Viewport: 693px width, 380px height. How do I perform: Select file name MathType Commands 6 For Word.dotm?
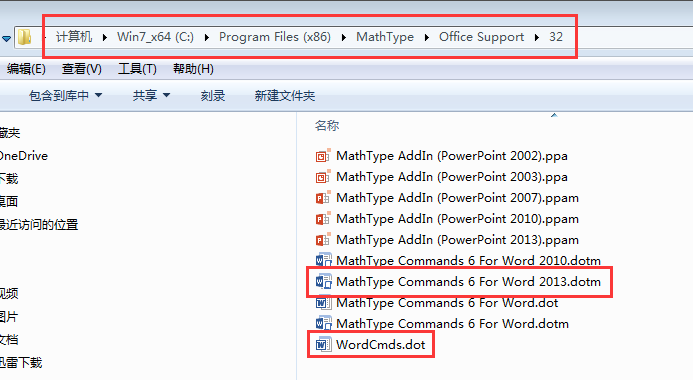click(453, 323)
